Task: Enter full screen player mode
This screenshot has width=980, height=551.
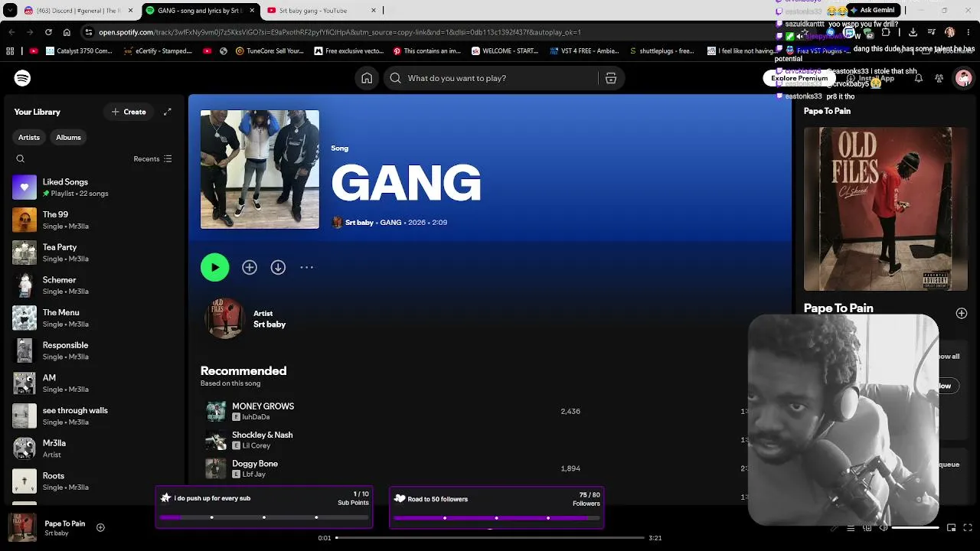Action: click(968, 527)
